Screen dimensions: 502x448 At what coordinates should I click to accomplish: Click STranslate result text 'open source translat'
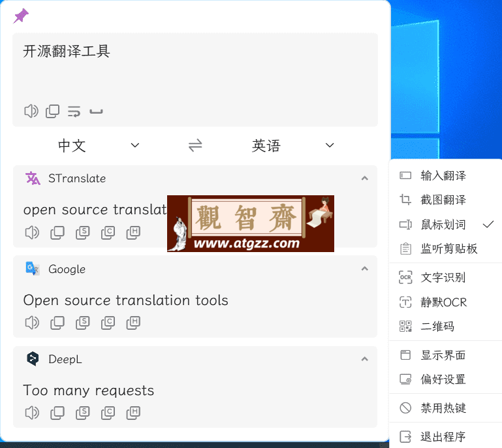coord(95,210)
